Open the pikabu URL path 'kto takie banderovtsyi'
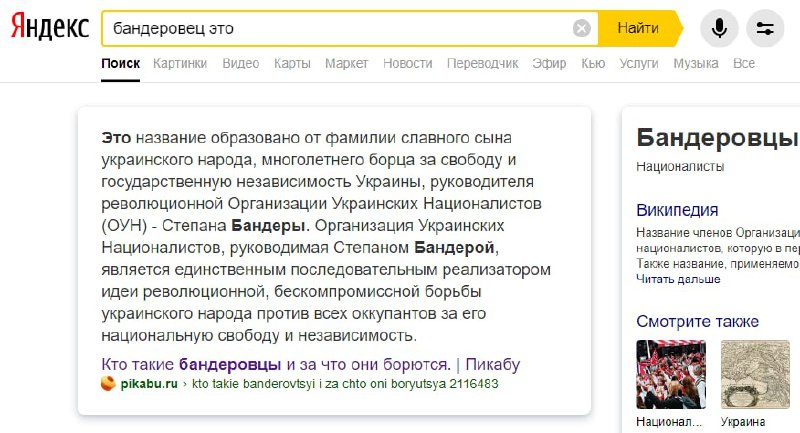Screen dimensions: 800x433 [345, 384]
